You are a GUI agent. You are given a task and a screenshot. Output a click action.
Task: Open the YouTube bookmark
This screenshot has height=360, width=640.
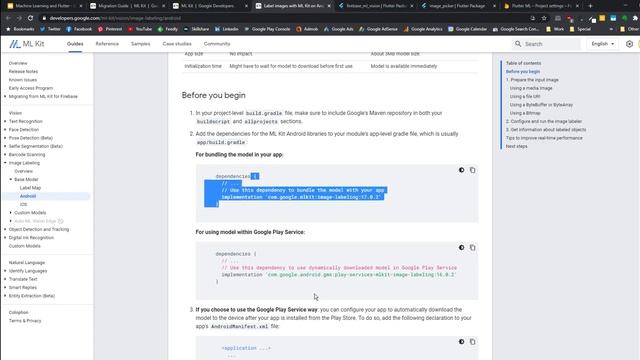pyautogui.click(x=140, y=29)
